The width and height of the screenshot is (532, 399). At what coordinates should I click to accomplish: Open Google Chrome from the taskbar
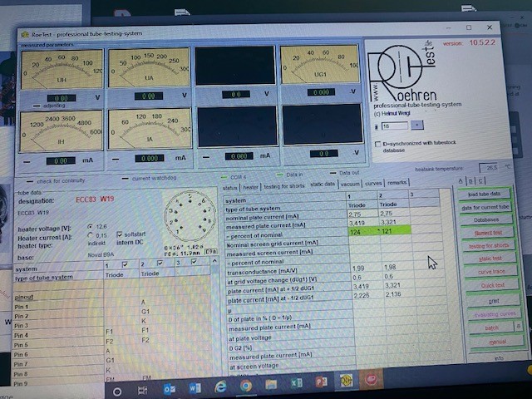pos(246,385)
